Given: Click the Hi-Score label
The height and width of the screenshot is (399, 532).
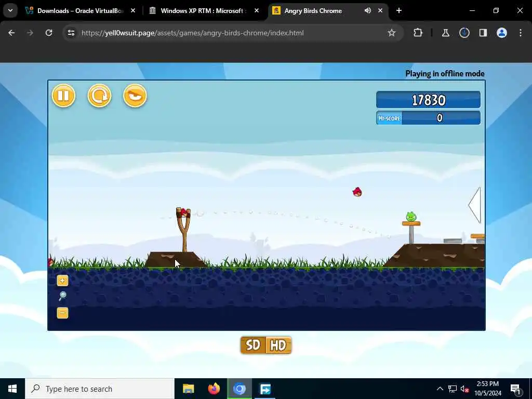Looking at the screenshot, I should (x=389, y=118).
